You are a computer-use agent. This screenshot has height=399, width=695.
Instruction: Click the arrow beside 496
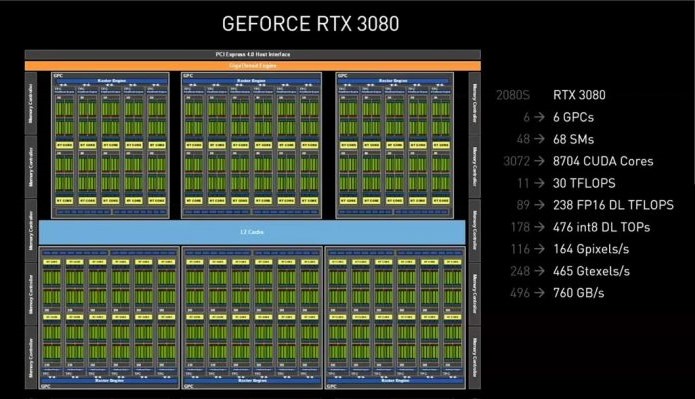[539, 293]
